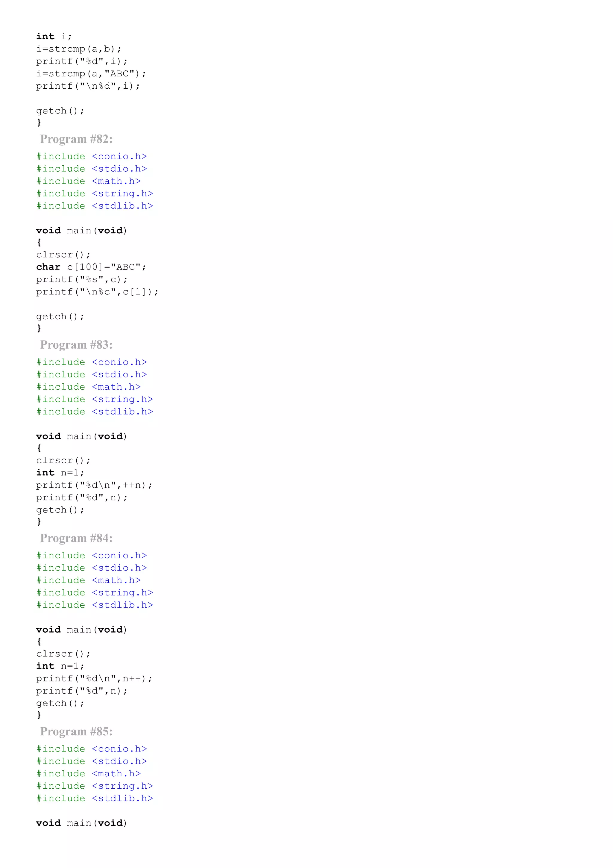The width and height of the screenshot is (613, 868).
Task: Click '#include <conio.h>' under Program #85
Action: pos(92,749)
